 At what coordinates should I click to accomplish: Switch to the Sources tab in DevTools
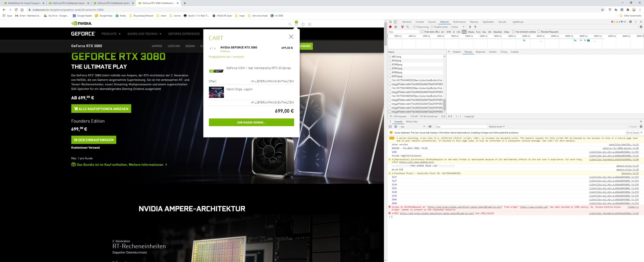point(432,22)
